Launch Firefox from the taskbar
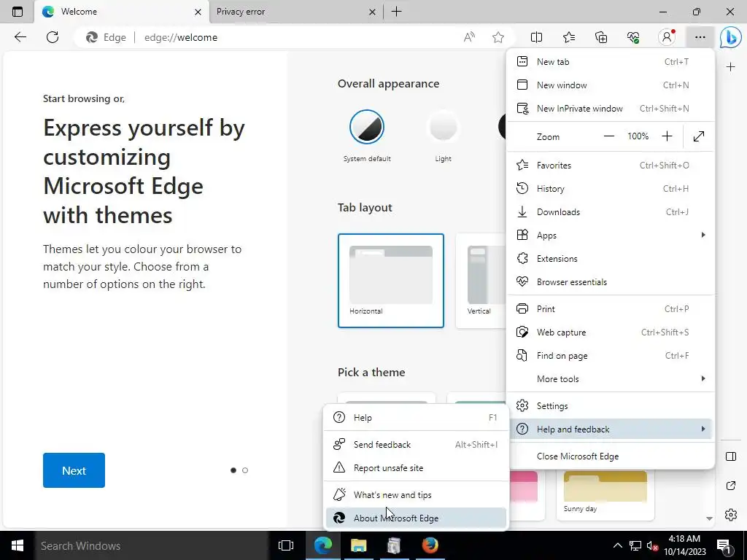Image resolution: width=747 pixels, height=560 pixels. pyautogui.click(x=430, y=545)
